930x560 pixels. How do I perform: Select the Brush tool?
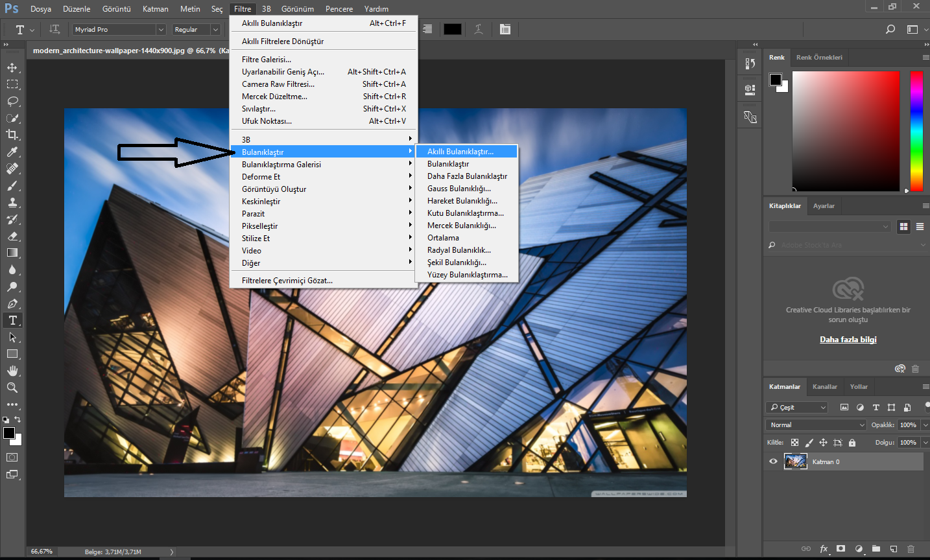point(12,185)
